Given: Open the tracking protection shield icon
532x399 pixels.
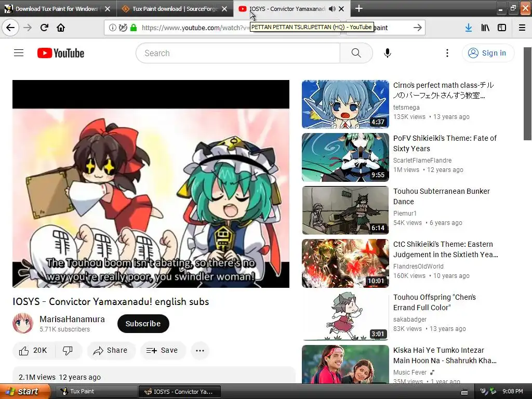Looking at the screenshot, I should pyautogui.click(x=123, y=28).
